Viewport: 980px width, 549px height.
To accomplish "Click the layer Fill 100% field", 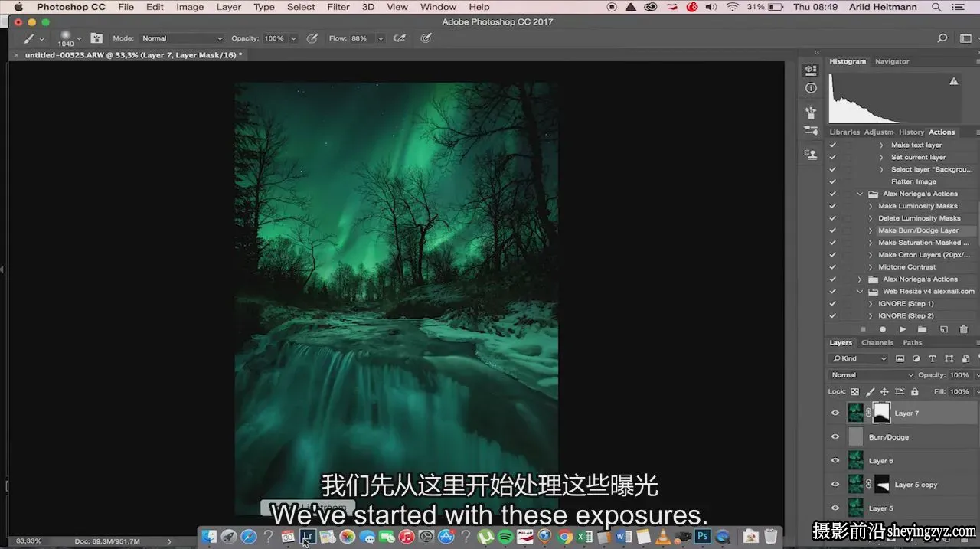I will click(959, 391).
